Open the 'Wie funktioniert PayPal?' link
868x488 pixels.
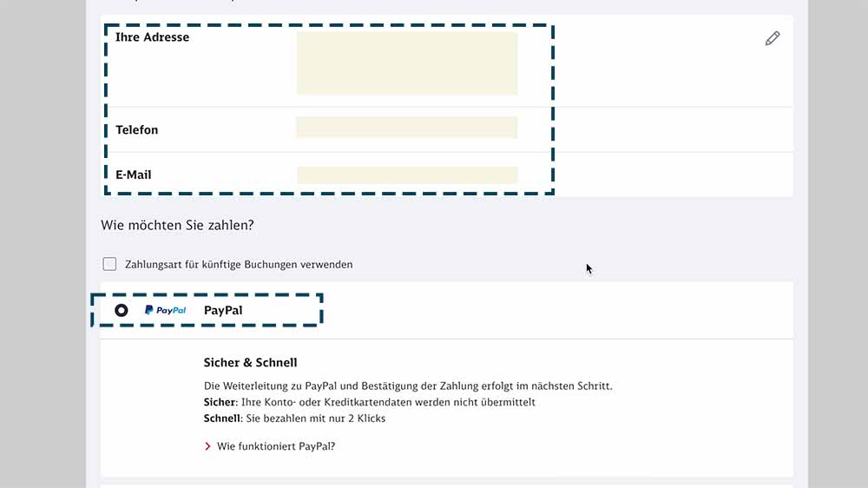275,446
